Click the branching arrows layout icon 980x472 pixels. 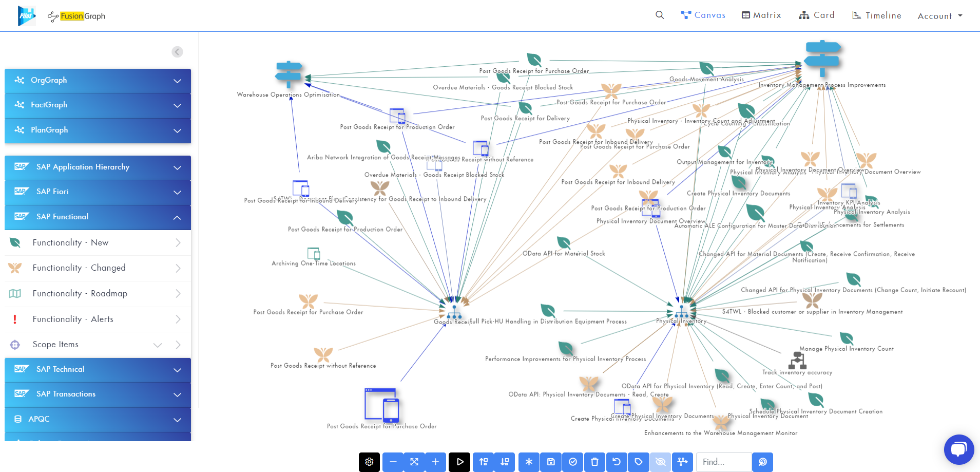pos(682,462)
